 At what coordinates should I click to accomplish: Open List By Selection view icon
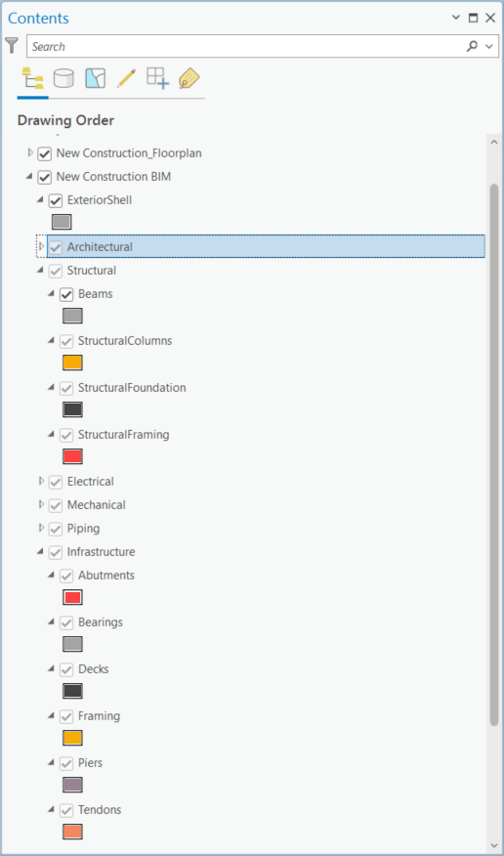(95, 78)
